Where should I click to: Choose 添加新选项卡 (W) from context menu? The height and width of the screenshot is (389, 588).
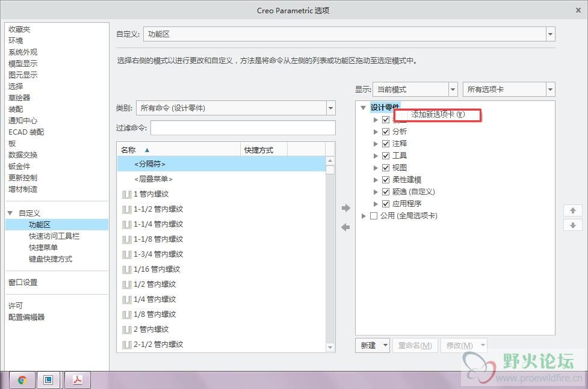438,115
